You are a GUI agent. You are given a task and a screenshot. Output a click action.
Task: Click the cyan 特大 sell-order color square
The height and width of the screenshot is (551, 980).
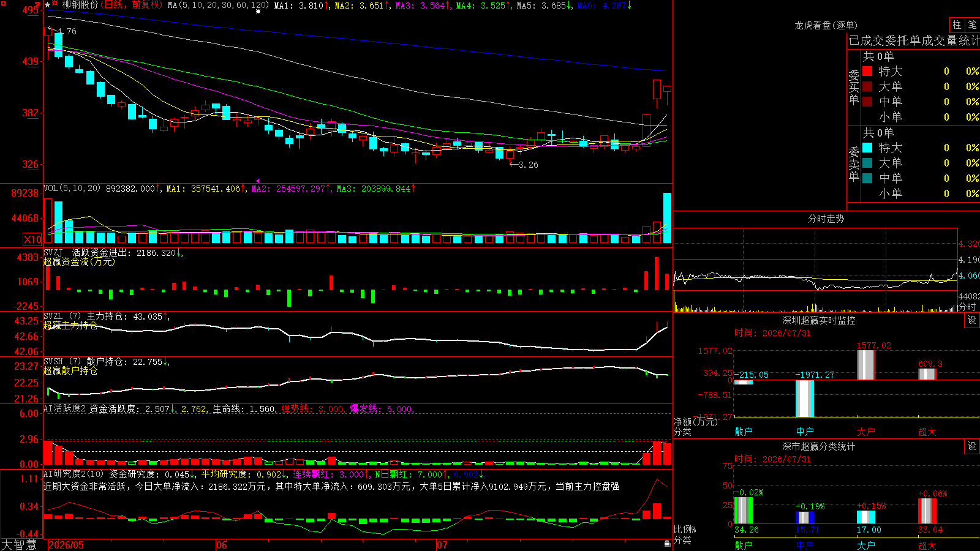(867, 148)
